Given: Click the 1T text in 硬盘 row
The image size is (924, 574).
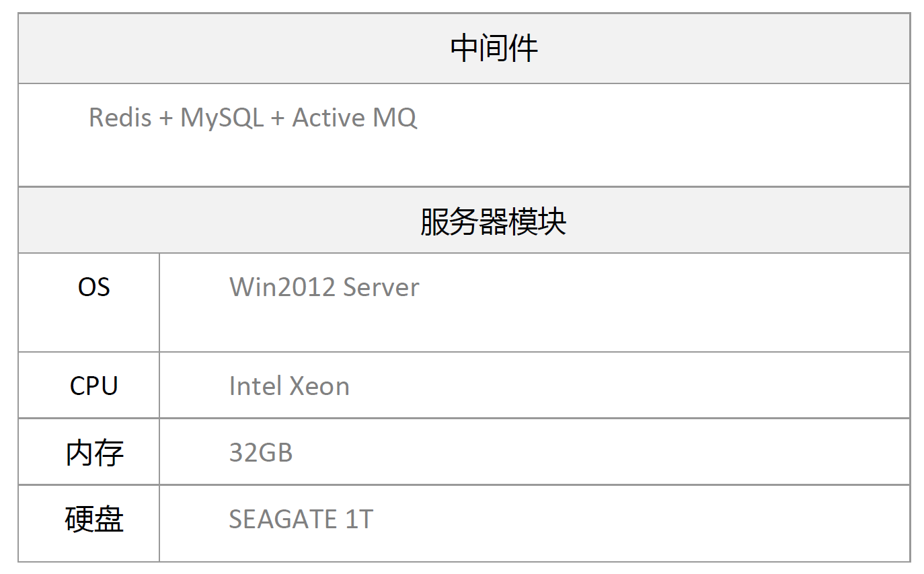Looking at the screenshot, I should (359, 519).
